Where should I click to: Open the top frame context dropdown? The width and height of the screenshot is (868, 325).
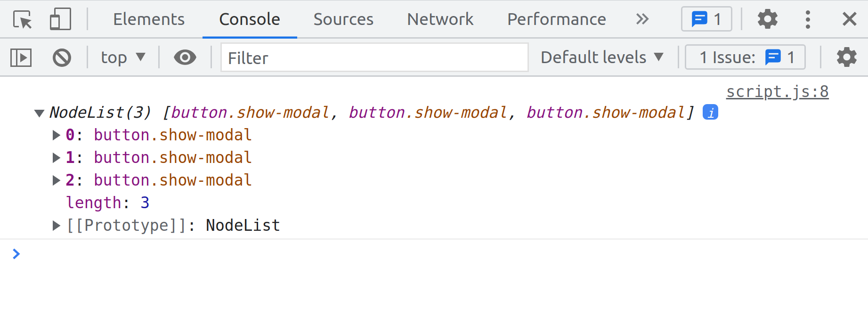pyautogui.click(x=122, y=57)
